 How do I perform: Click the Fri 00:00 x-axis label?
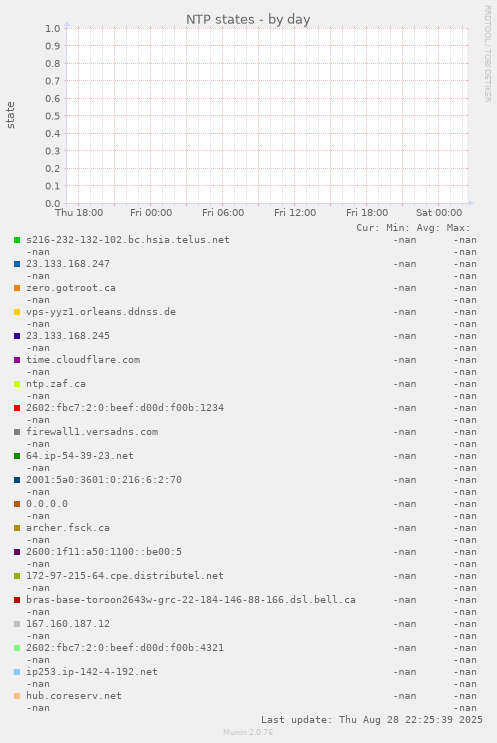pyautogui.click(x=151, y=213)
